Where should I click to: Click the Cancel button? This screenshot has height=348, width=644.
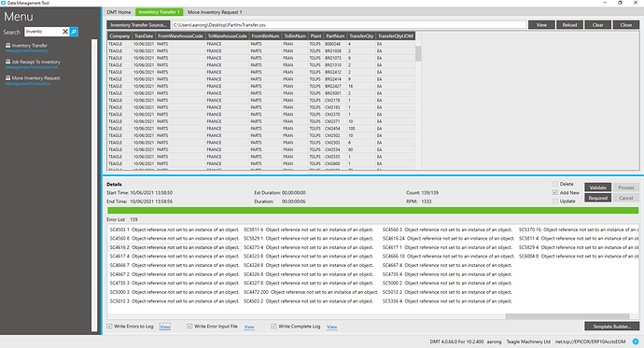coord(626,198)
